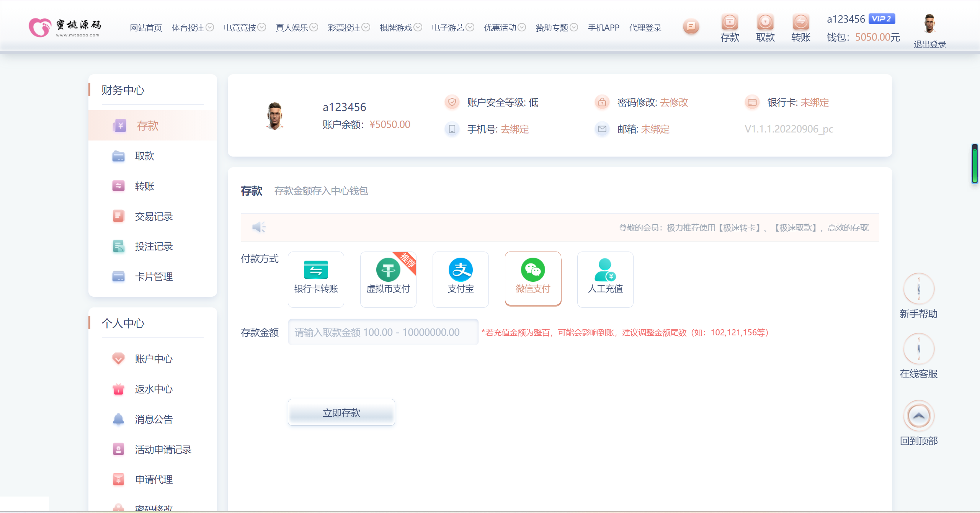Focus the 存款金额 amount input field
The width and height of the screenshot is (980, 513).
coord(383,332)
